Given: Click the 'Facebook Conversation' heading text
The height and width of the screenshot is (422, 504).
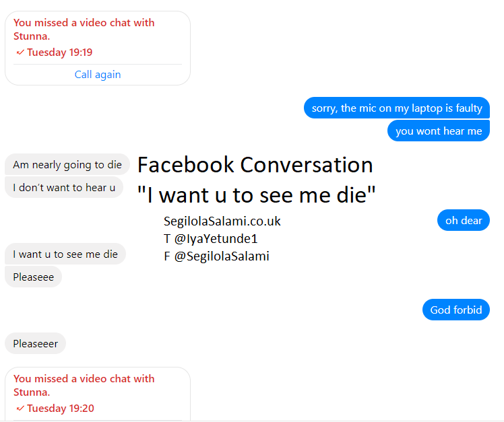Looking at the screenshot, I should (x=255, y=165).
